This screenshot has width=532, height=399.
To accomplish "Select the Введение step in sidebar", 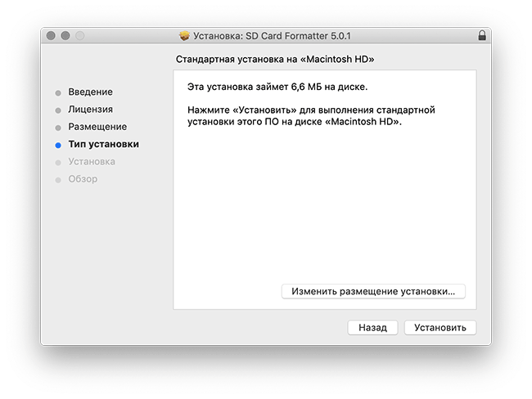I will pos(90,92).
